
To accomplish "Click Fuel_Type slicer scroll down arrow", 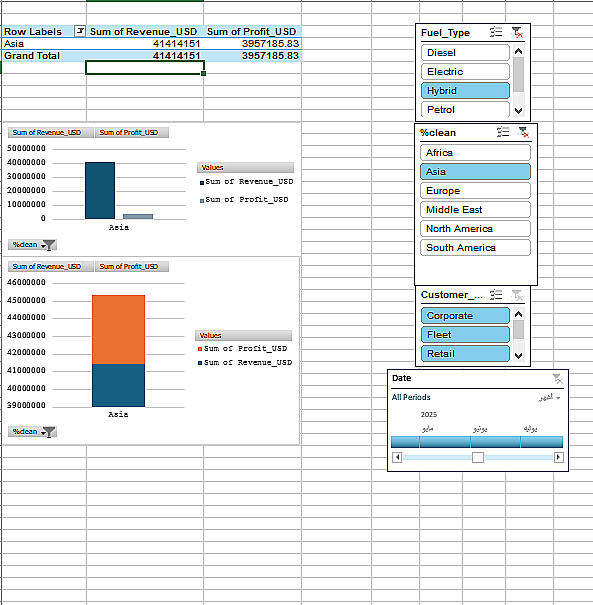I will (519, 111).
